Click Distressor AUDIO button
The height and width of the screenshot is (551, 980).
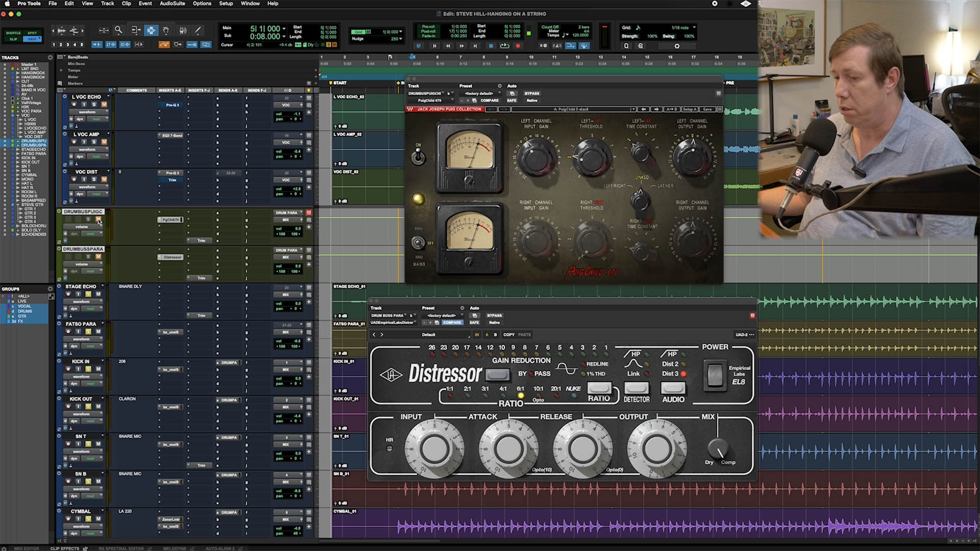click(673, 388)
